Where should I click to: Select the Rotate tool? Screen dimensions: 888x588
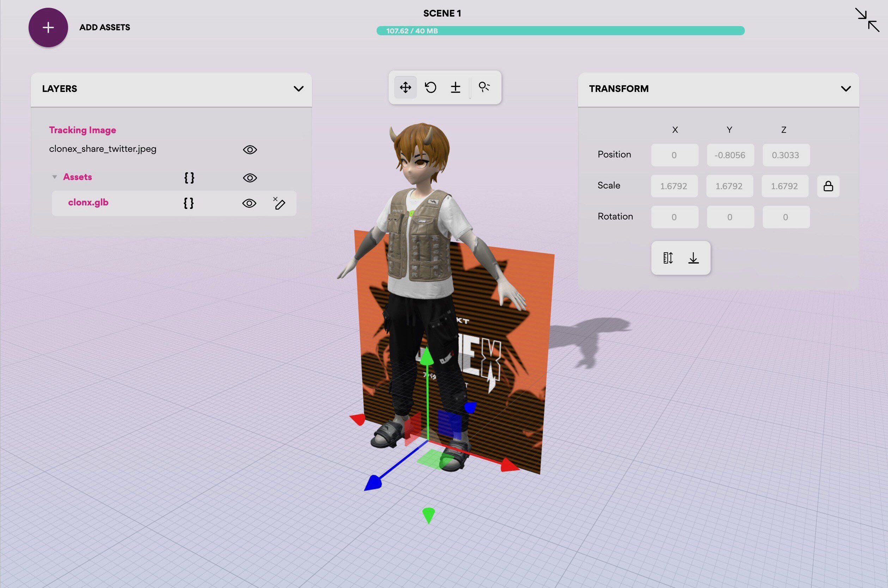click(430, 87)
